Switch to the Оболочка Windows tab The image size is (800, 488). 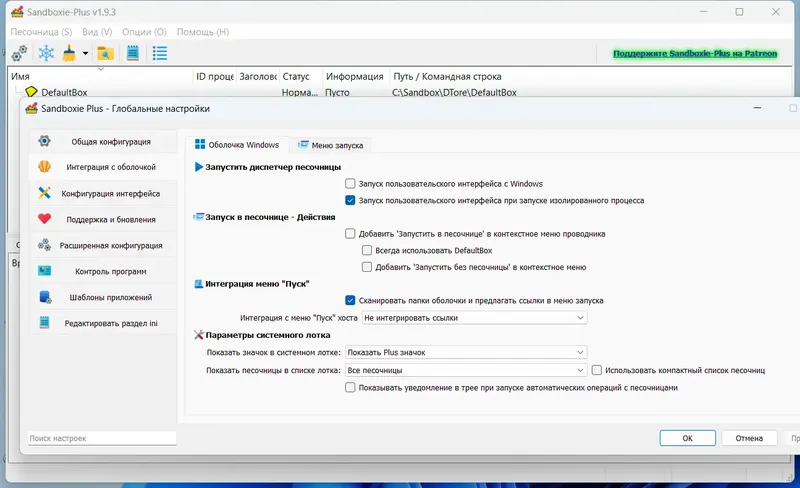pyautogui.click(x=237, y=144)
